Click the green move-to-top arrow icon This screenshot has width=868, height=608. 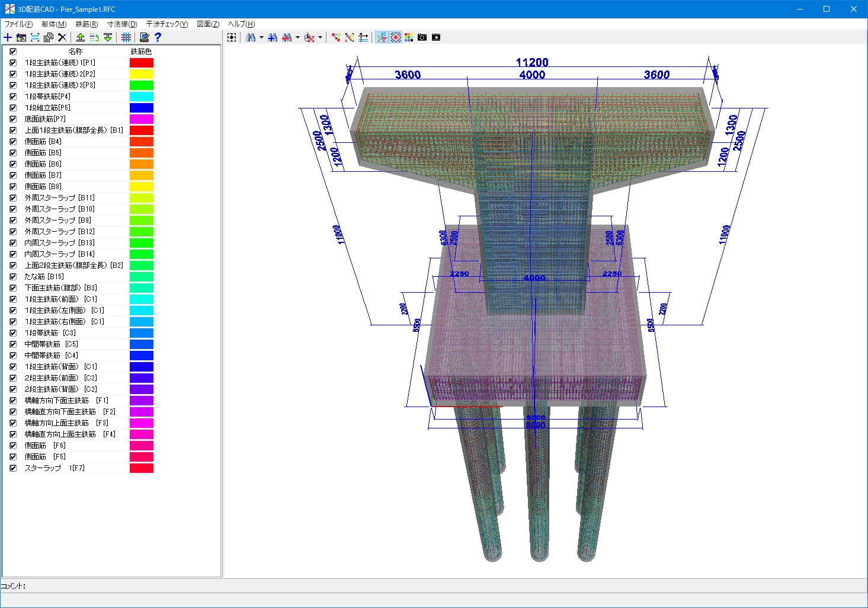click(x=81, y=37)
